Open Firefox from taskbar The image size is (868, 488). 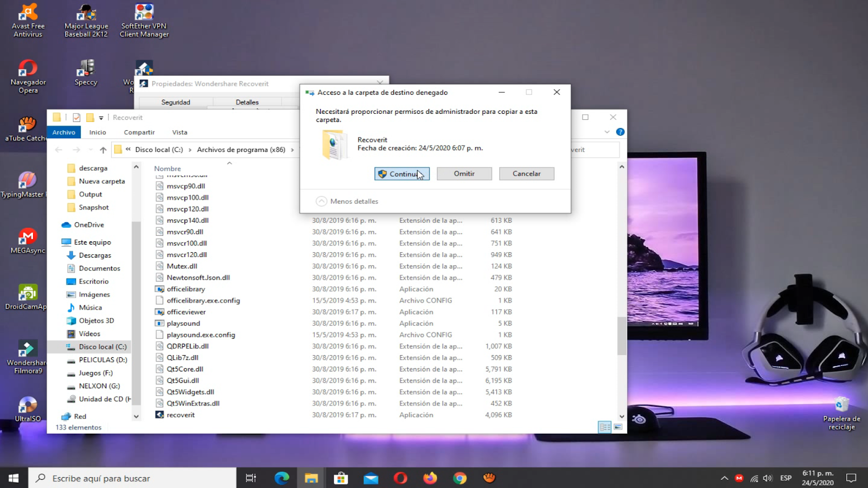(x=430, y=478)
